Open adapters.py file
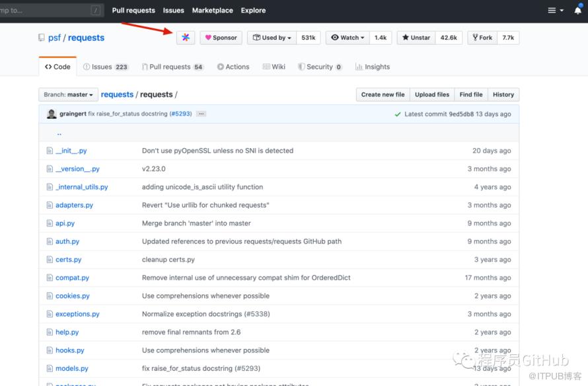Image resolution: width=588 pixels, height=386 pixels. click(x=74, y=205)
